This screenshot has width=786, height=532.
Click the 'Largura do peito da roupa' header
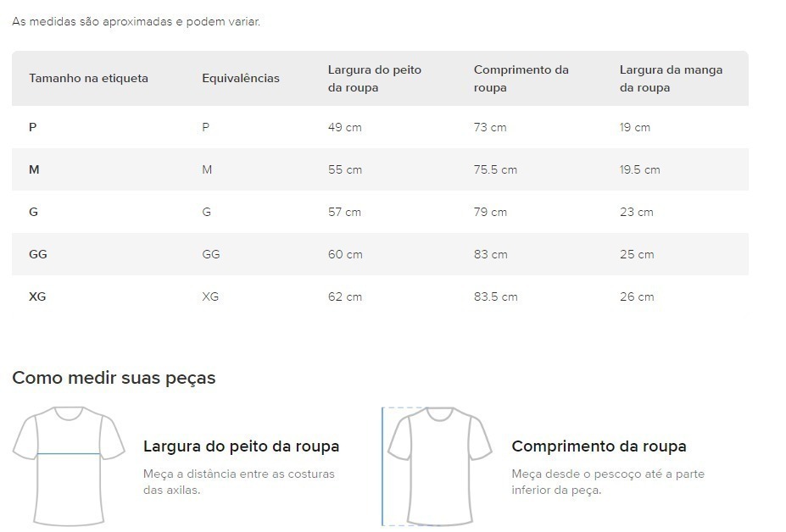[x=375, y=79]
